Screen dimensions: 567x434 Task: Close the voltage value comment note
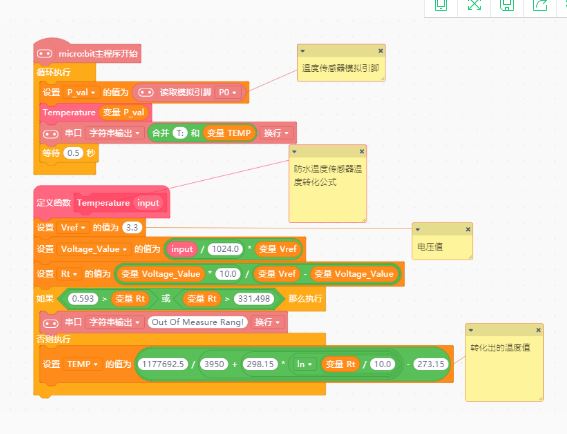pos(468,229)
